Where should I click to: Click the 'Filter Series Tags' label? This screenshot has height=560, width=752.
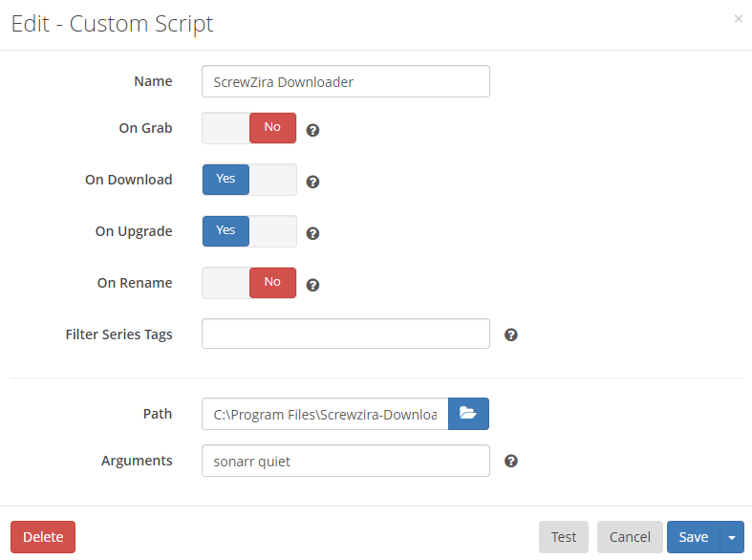tap(118, 334)
